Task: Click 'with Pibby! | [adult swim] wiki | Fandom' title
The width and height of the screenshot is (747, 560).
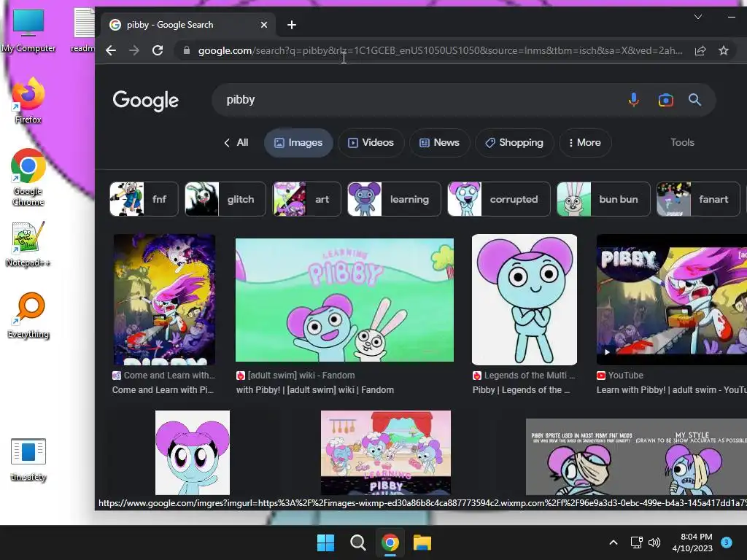Action: pos(315,390)
